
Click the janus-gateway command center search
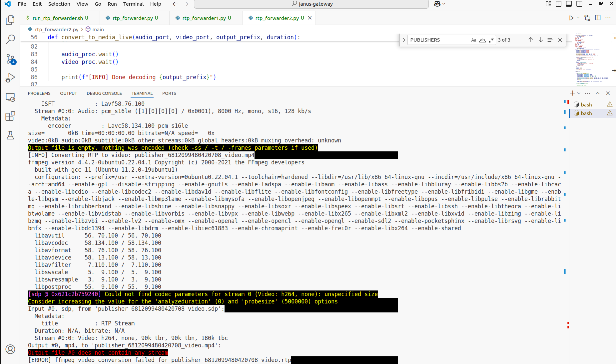tap(311, 4)
